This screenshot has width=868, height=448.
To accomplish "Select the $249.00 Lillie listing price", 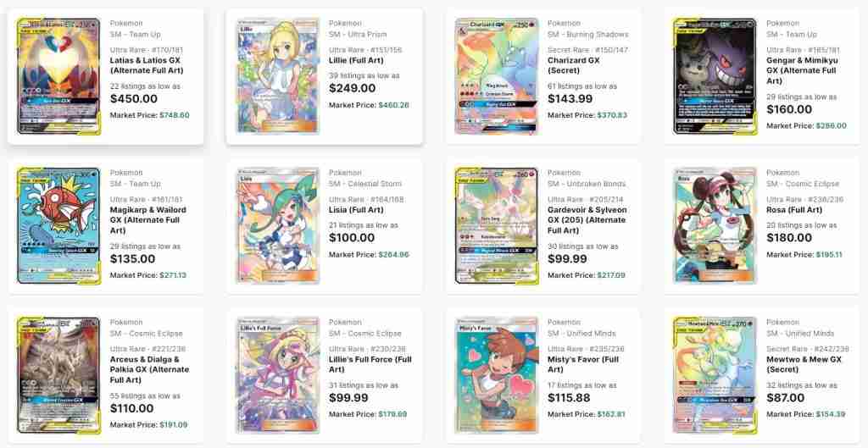I will [x=352, y=88].
